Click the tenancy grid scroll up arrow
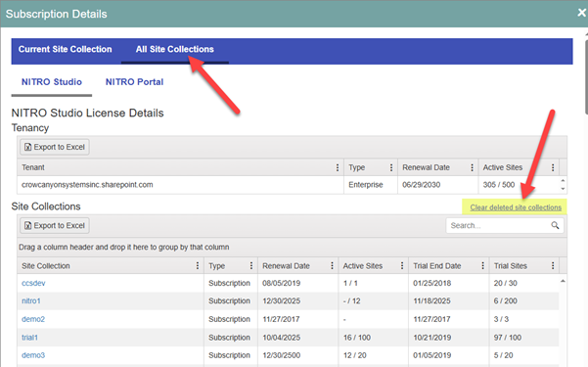This screenshot has height=367, width=588. point(563,180)
